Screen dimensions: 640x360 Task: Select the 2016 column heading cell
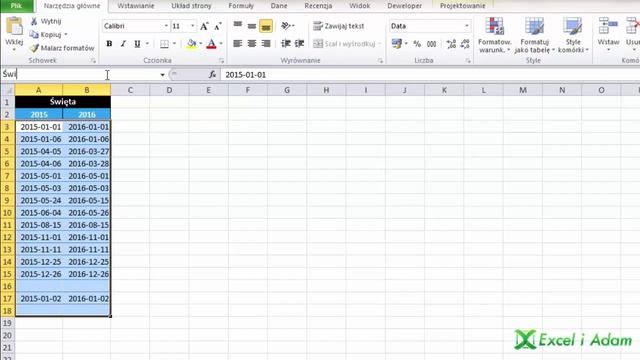[x=87, y=114]
